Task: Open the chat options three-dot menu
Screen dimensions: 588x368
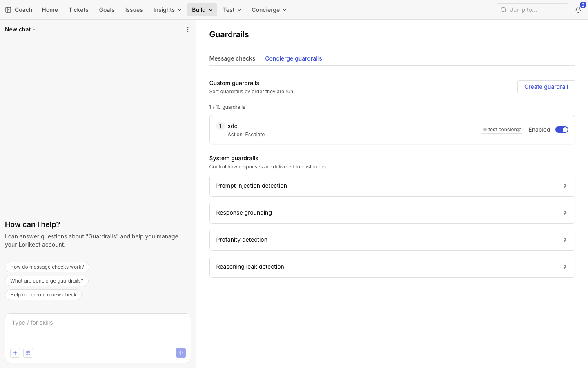Action: pos(188,29)
